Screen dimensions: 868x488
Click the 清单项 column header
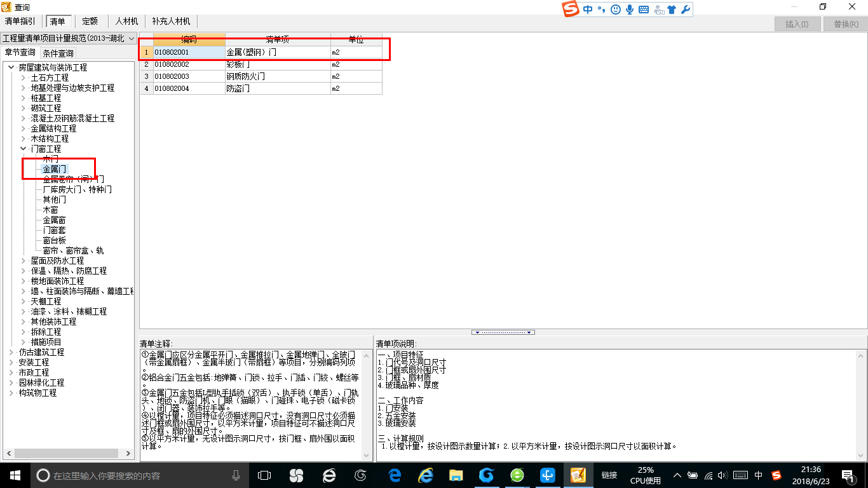pyautogui.click(x=278, y=39)
